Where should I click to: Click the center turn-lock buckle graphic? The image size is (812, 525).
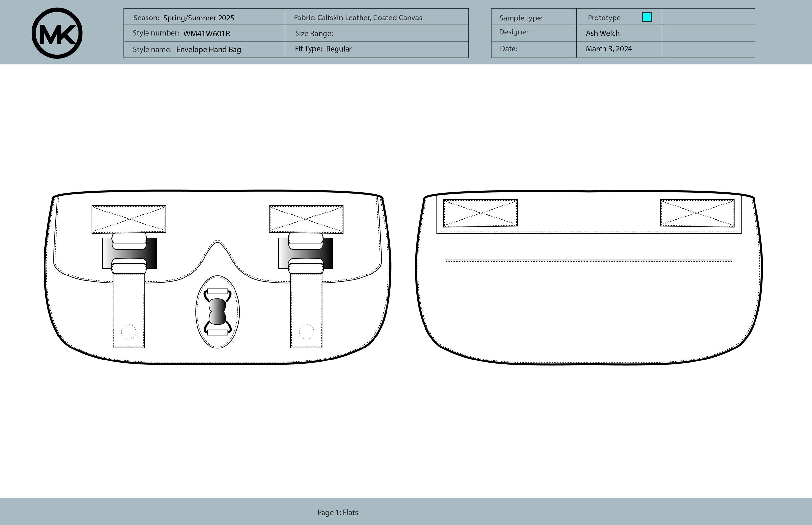(217, 312)
